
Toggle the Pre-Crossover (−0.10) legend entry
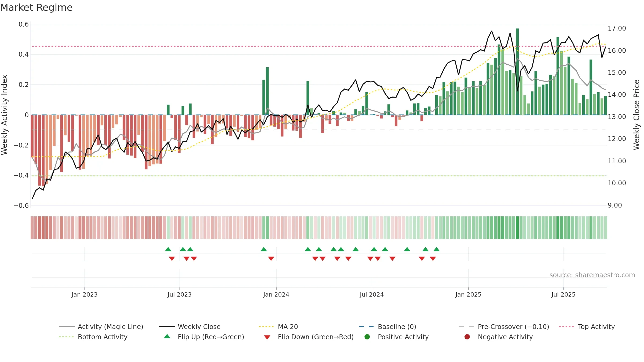pyautogui.click(x=504, y=327)
